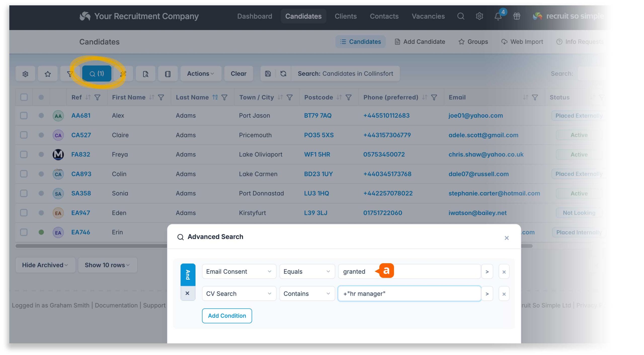Open the CV Search field dropdown
644x355 pixels.
tap(239, 294)
